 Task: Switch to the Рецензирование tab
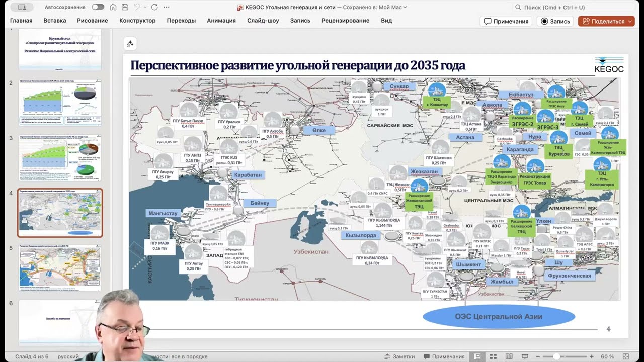pyautogui.click(x=346, y=21)
